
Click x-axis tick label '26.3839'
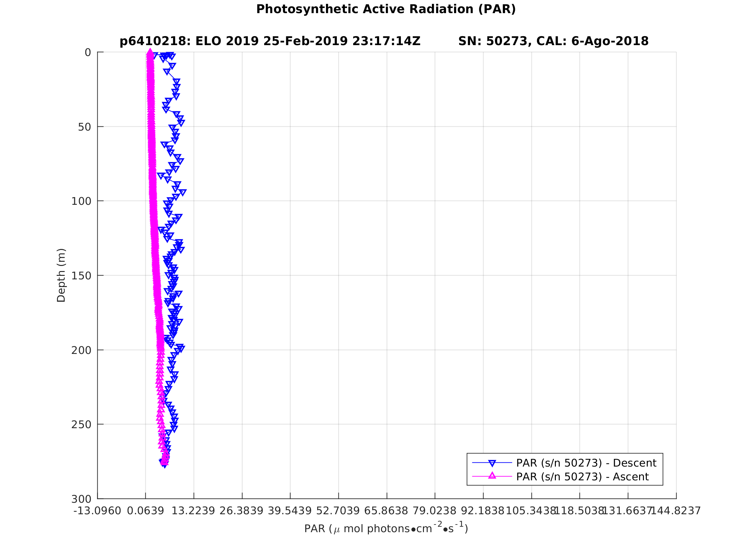coord(241,511)
